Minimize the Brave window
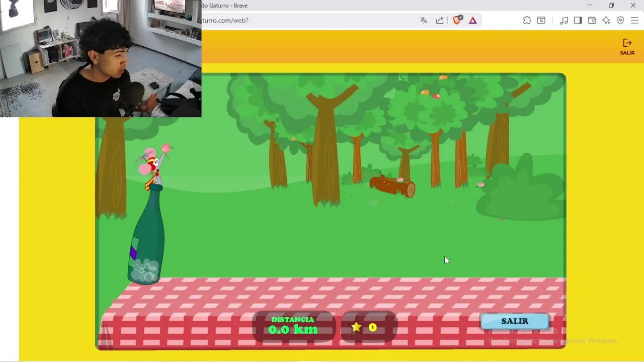 (x=590, y=6)
